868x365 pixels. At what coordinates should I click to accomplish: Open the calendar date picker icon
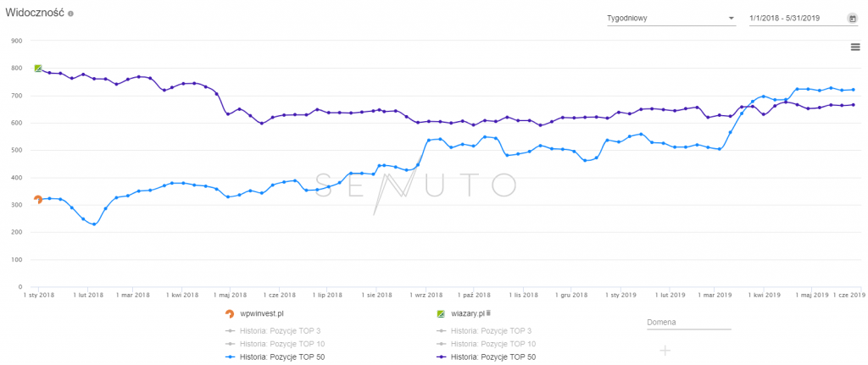pos(852,18)
